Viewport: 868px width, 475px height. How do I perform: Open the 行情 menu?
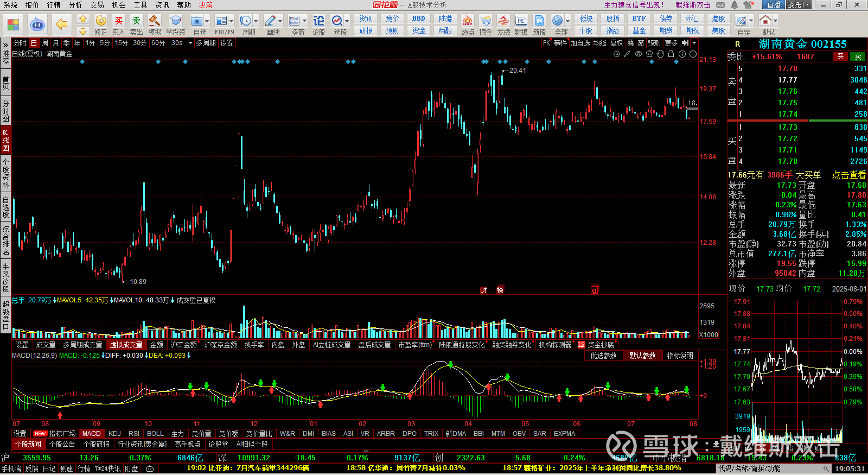[x=54, y=5]
